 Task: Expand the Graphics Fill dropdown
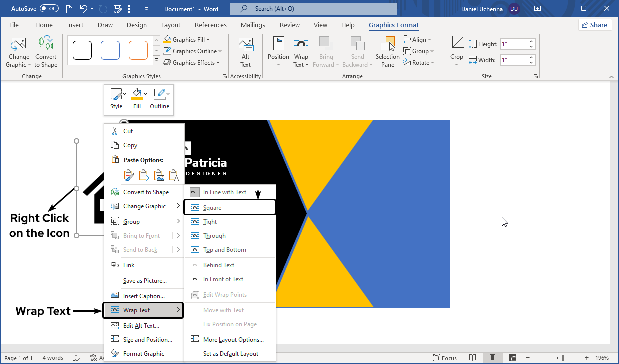191,40
